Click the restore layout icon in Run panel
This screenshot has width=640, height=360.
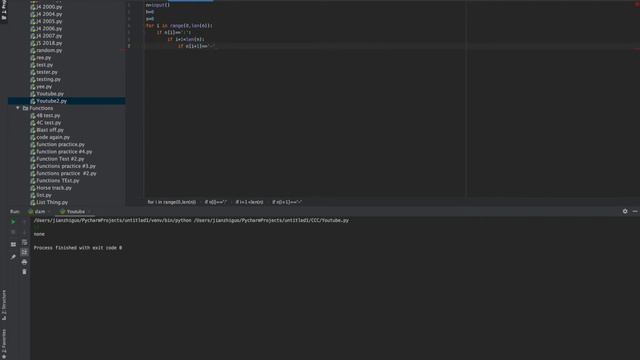pos(13,244)
